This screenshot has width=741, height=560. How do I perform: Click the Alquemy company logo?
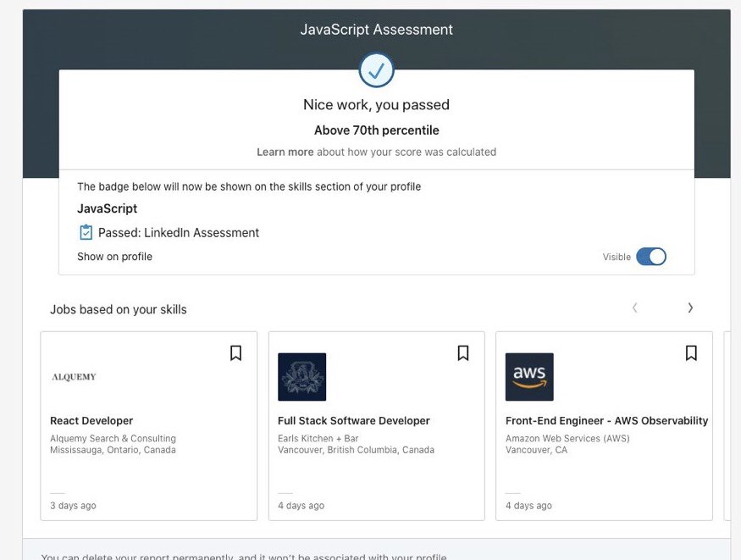coord(75,377)
